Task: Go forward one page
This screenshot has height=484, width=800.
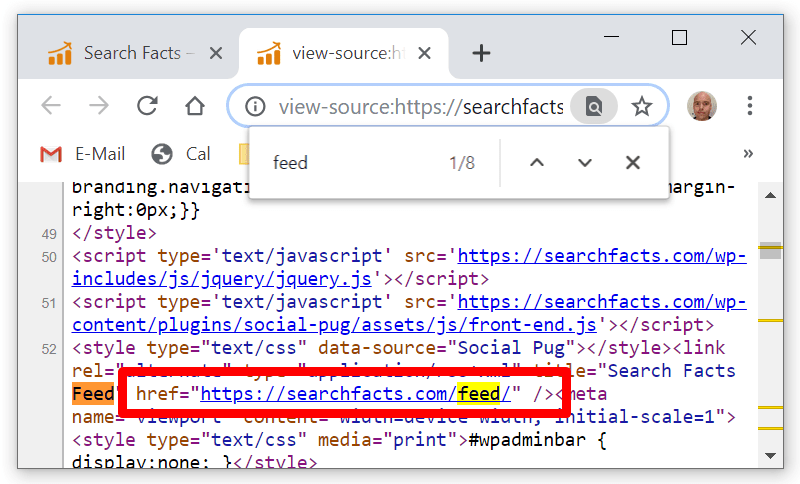Action: coord(98,106)
